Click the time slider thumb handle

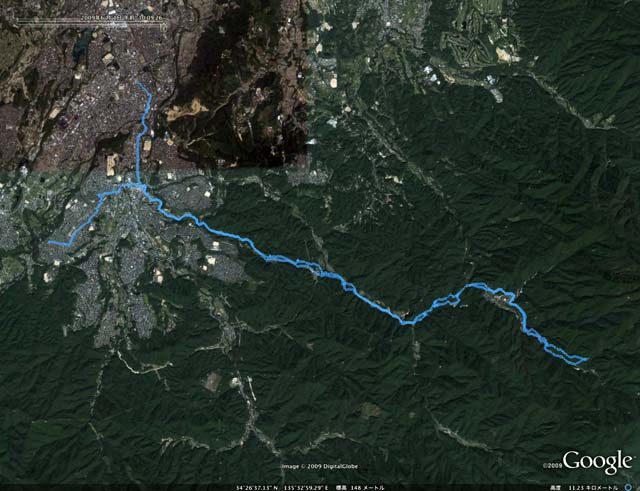coord(120,24)
